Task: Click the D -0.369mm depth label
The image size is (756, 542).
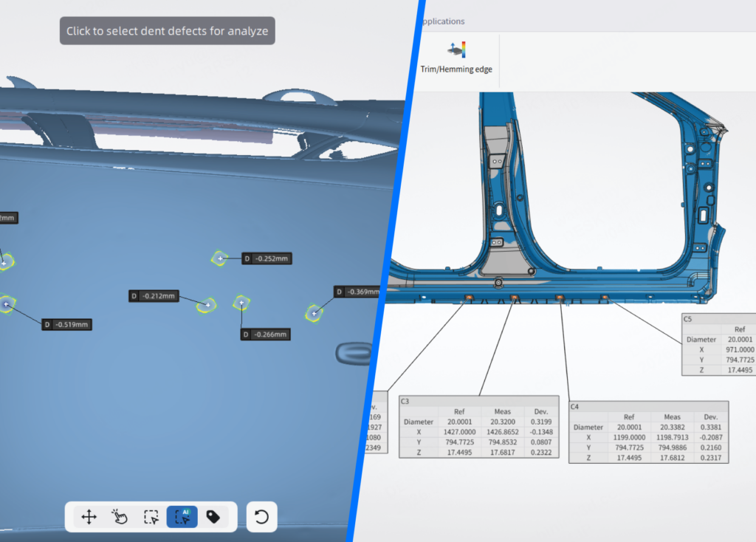Action: 358,292
